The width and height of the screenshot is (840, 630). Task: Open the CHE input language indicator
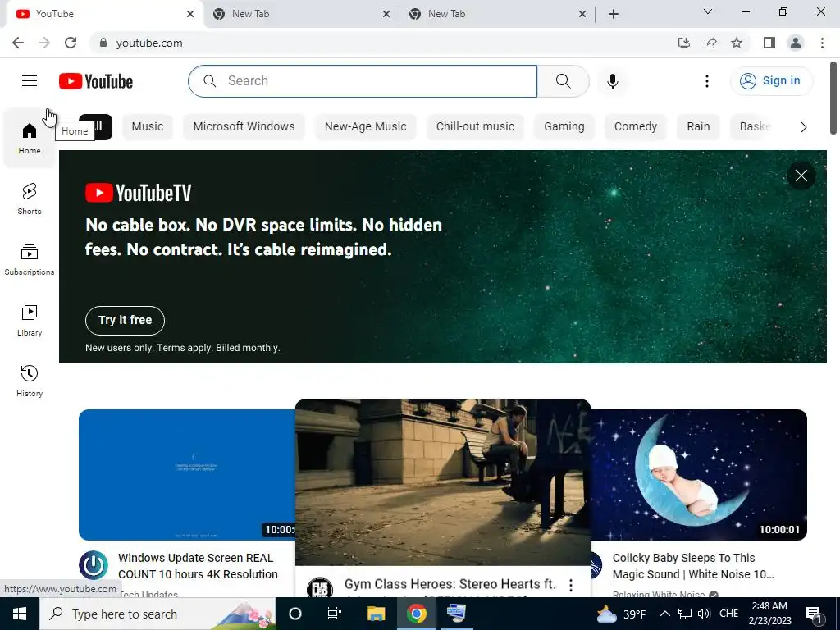pos(728,614)
